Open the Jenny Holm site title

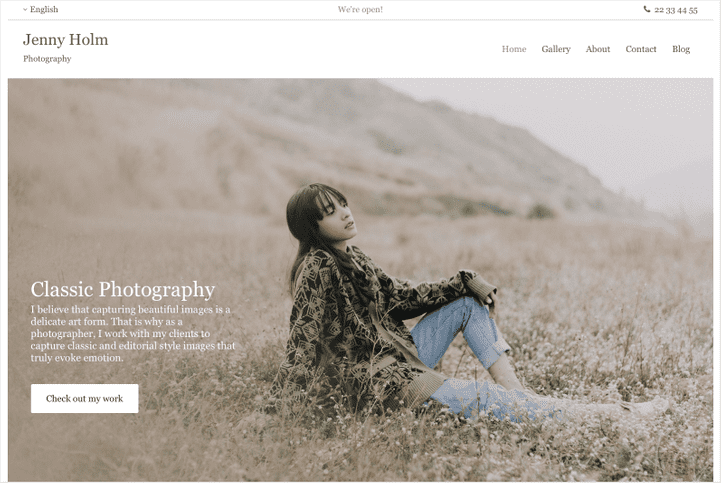click(x=65, y=40)
